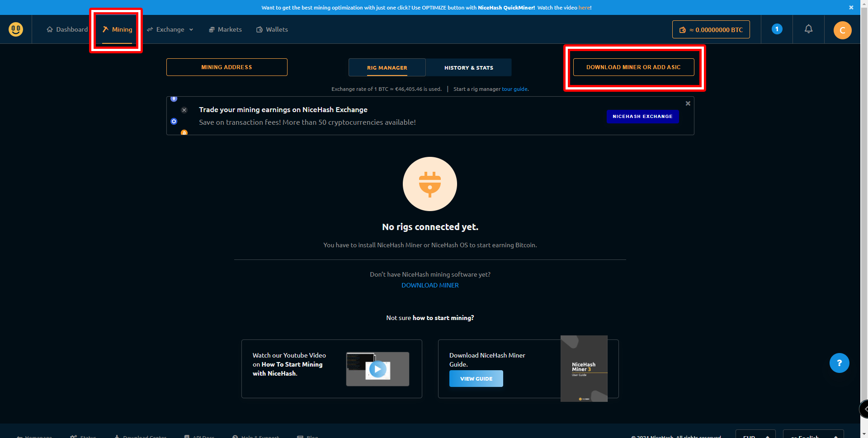Open the NiceHash Miner 3 user guide thumbnail
Screen dimensions: 868x438
click(x=584, y=368)
